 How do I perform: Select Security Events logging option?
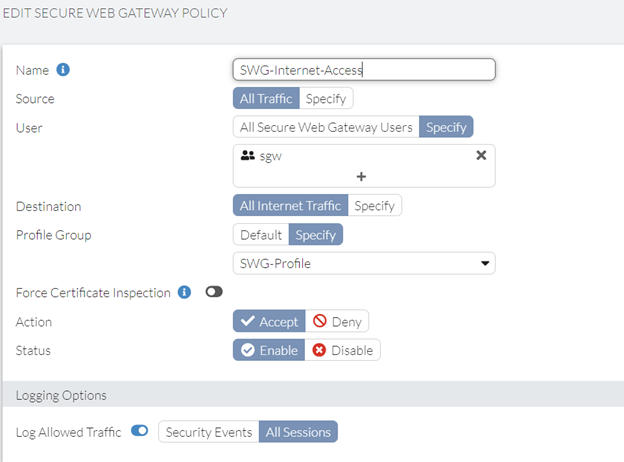tap(208, 431)
